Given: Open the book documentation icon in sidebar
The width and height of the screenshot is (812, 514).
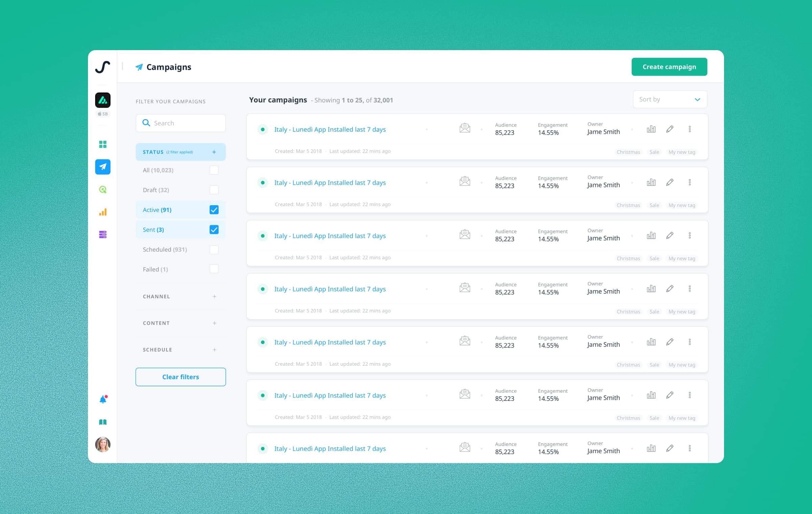Looking at the screenshot, I should coord(103,422).
